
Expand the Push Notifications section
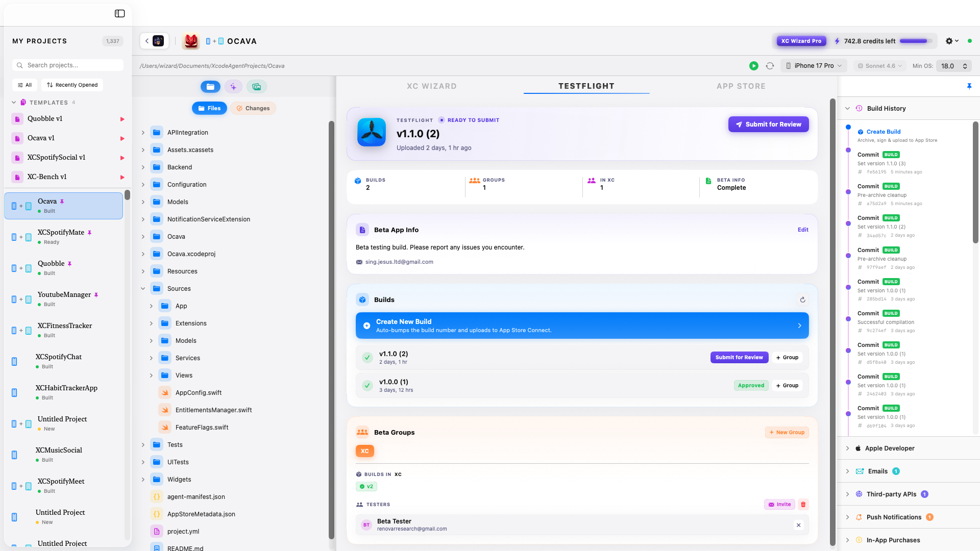pos(847,517)
